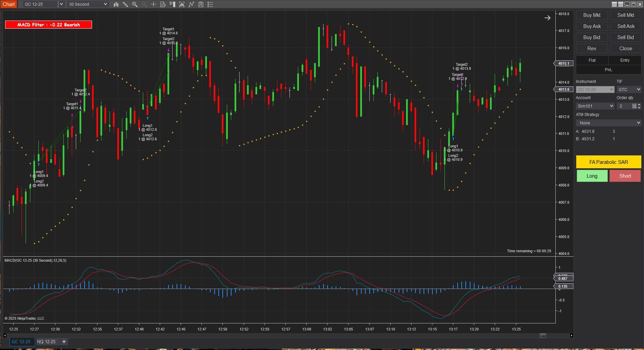This screenshot has width=644, height=350.
Task: Click the Sell Bid button
Action: (625, 37)
